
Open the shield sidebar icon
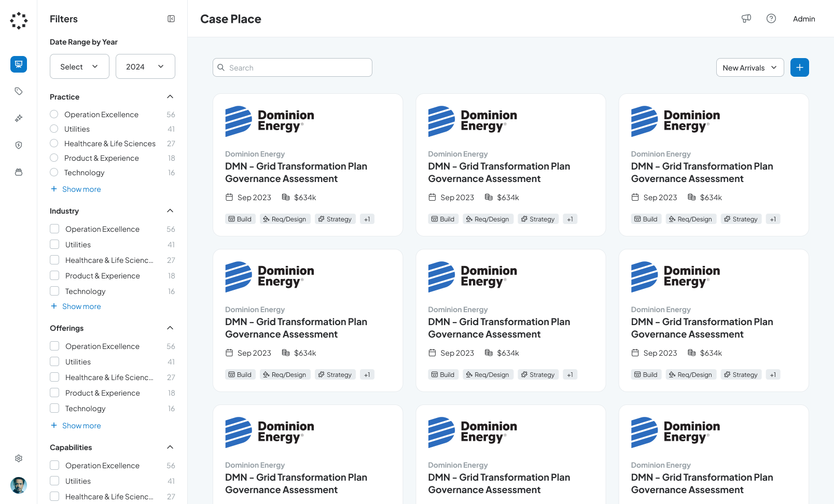tap(19, 145)
